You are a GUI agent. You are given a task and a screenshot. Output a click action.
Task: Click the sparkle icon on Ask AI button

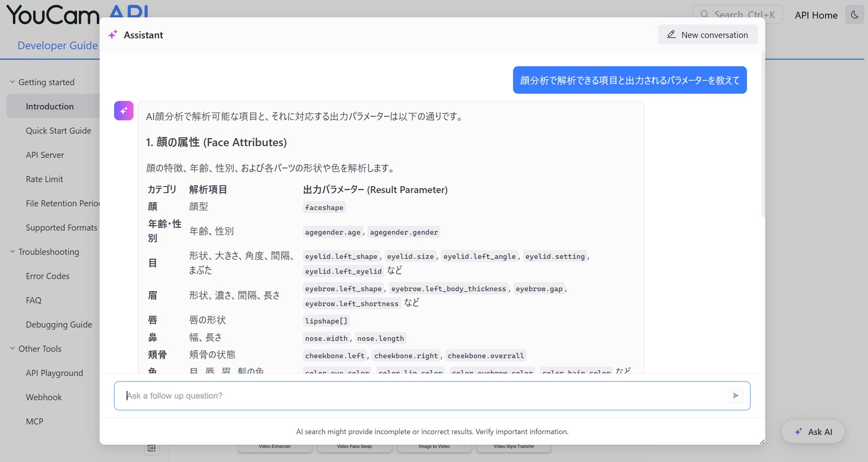(799, 431)
